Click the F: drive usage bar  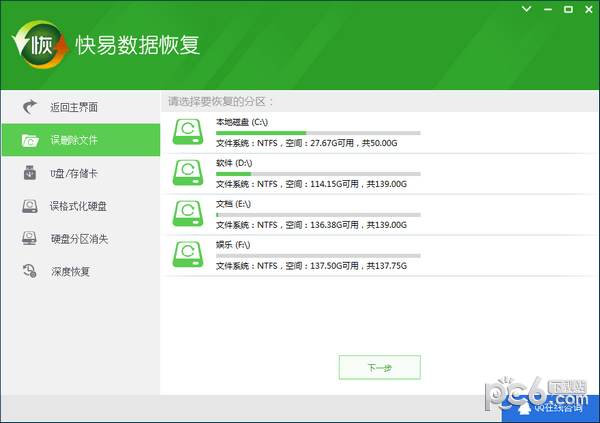(x=318, y=256)
